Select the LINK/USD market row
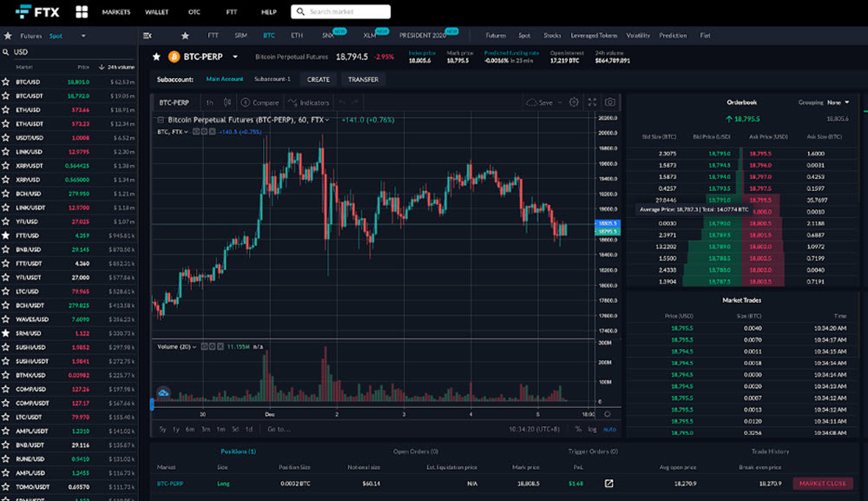This screenshot has width=868, height=501. click(x=69, y=152)
